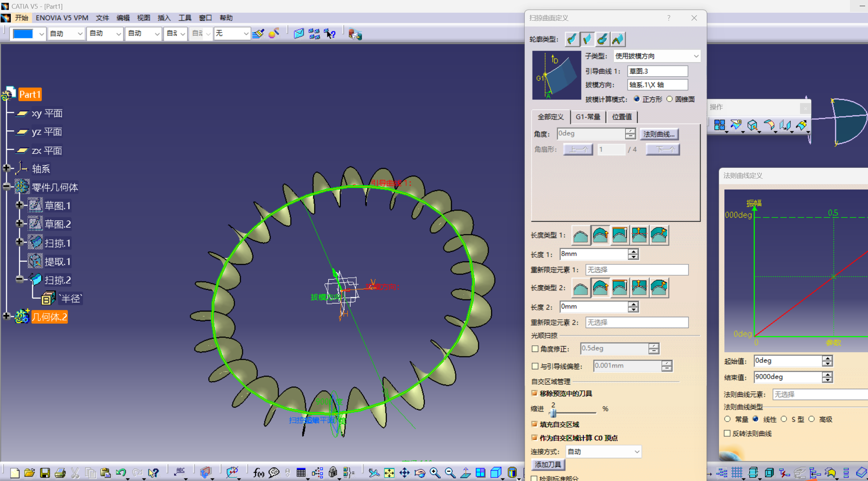Open the 子类型 dropdown

pyautogui.click(x=696, y=56)
